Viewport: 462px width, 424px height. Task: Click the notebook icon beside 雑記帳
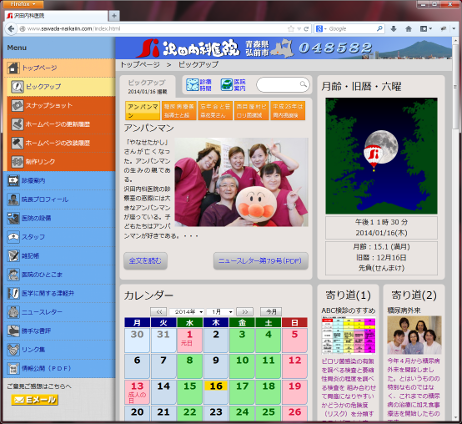click(13, 256)
